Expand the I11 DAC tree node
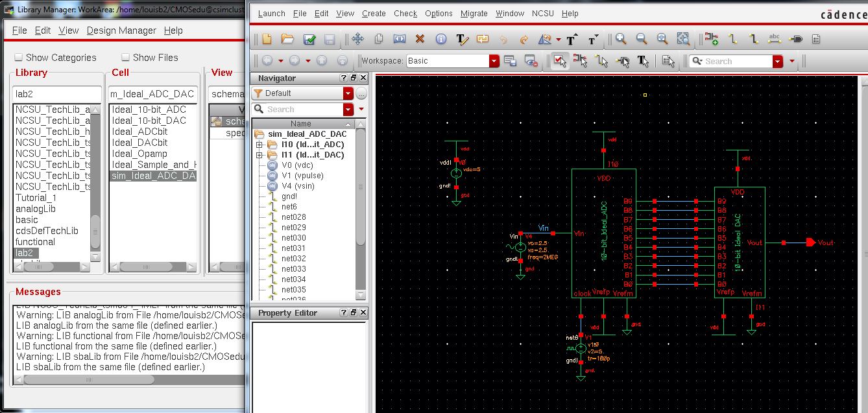Viewport: 868px width, 413px height. pyautogui.click(x=259, y=156)
